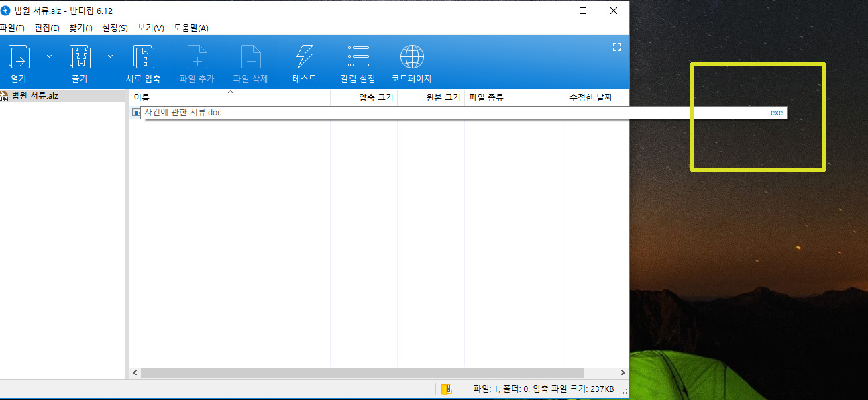
Task: Click the toolbar layout grid icon
Action: pyautogui.click(x=617, y=47)
